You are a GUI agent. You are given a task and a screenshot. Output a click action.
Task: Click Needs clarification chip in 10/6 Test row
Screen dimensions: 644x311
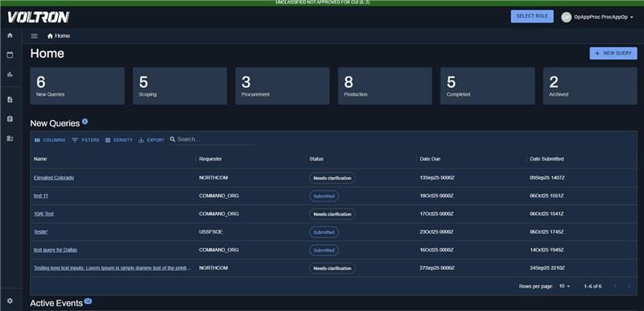click(x=332, y=214)
